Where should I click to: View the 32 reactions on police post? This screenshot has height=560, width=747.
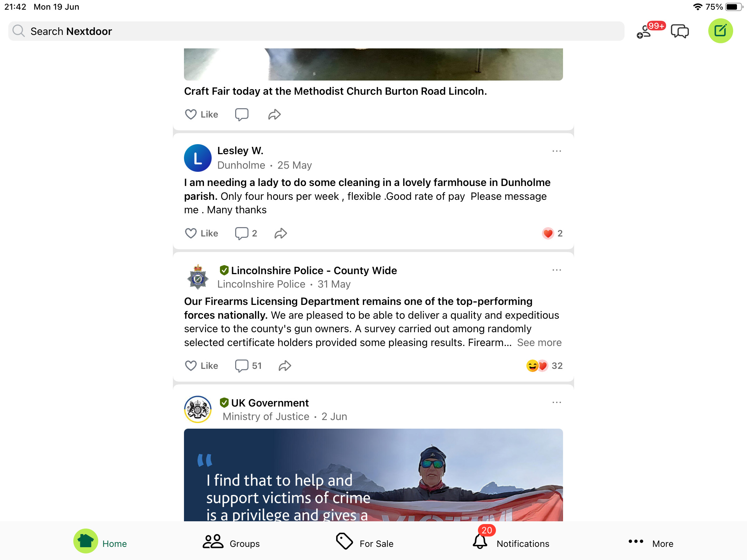pyautogui.click(x=544, y=366)
